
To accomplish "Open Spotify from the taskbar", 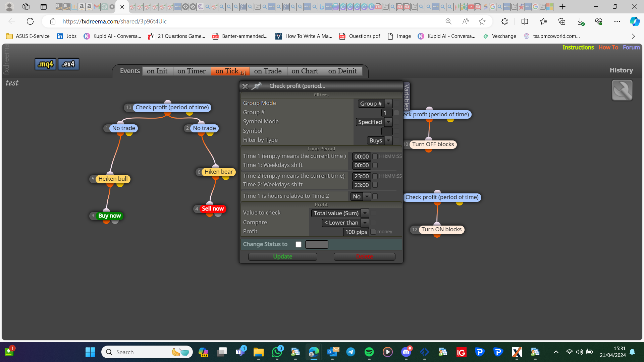I will coord(369,352).
